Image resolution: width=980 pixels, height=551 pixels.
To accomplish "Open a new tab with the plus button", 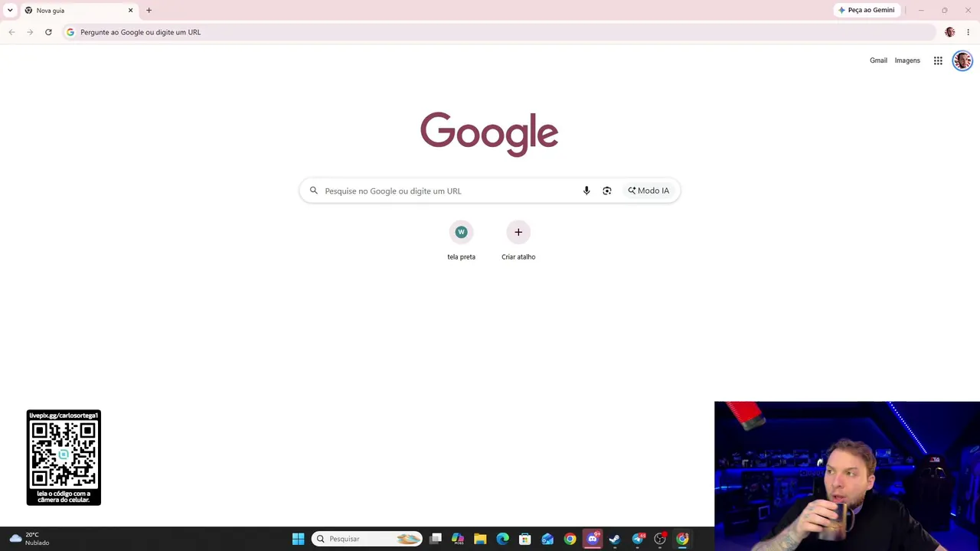I will (x=149, y=10).
